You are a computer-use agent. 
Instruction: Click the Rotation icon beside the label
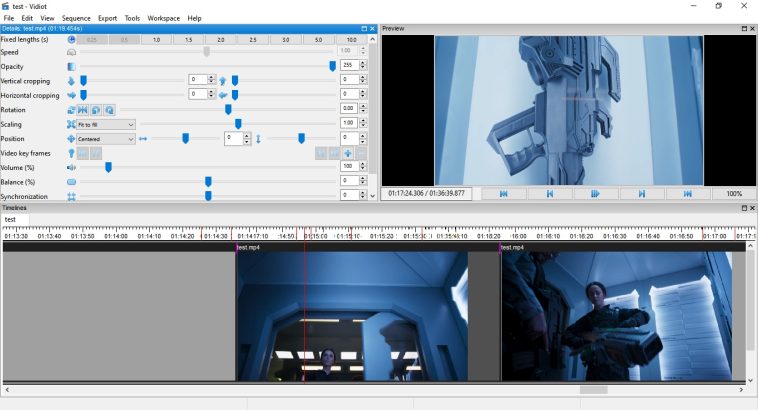coord(72,110)
